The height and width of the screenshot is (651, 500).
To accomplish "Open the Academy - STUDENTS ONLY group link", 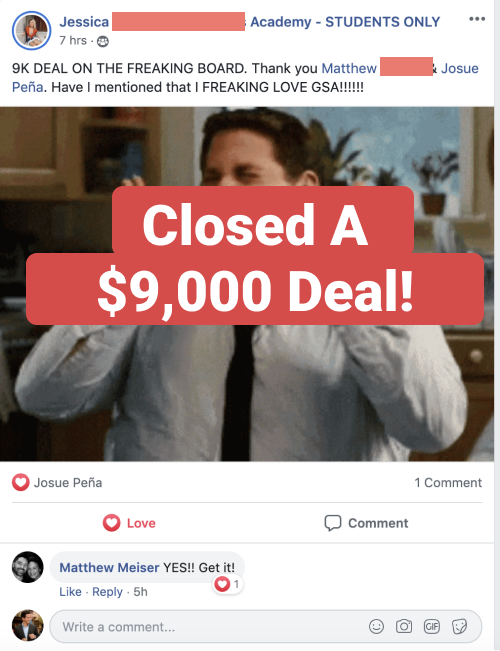I will click(345, 22).
